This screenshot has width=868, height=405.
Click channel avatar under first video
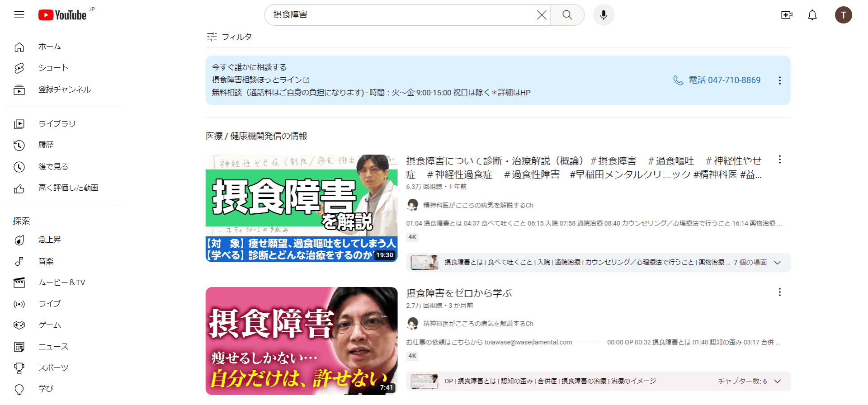(412, 205)
